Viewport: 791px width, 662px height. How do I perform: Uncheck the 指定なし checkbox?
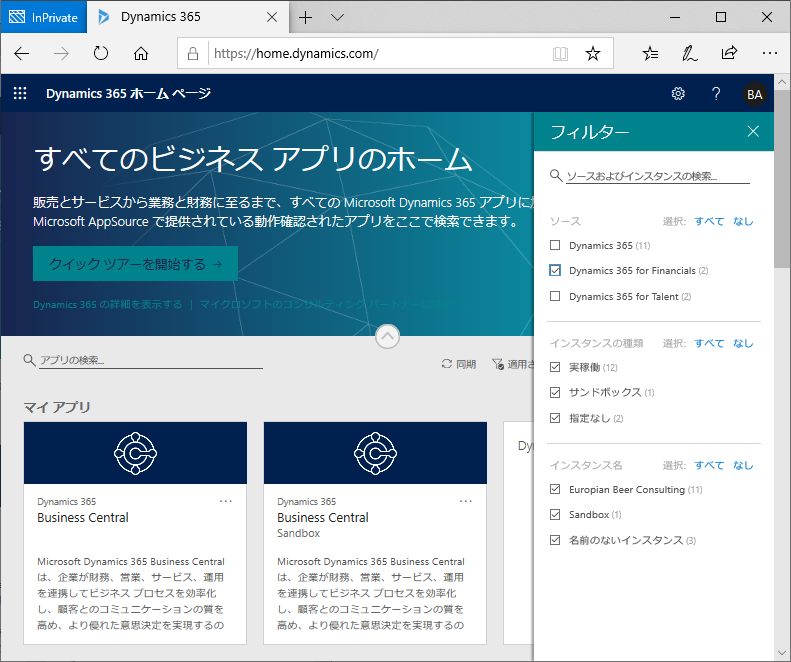click(x=555, y=418)
